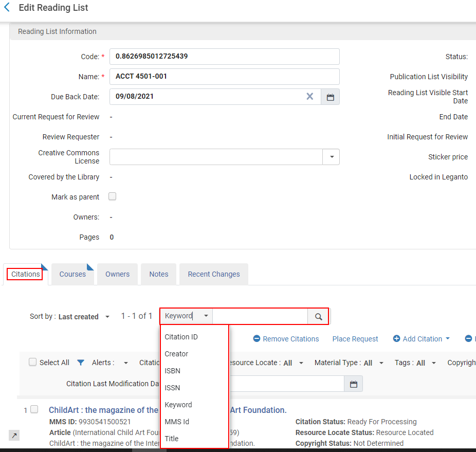The image size is (476, 452).
Task: Click the expand arrow icon at bottom left
Action: 14,436
